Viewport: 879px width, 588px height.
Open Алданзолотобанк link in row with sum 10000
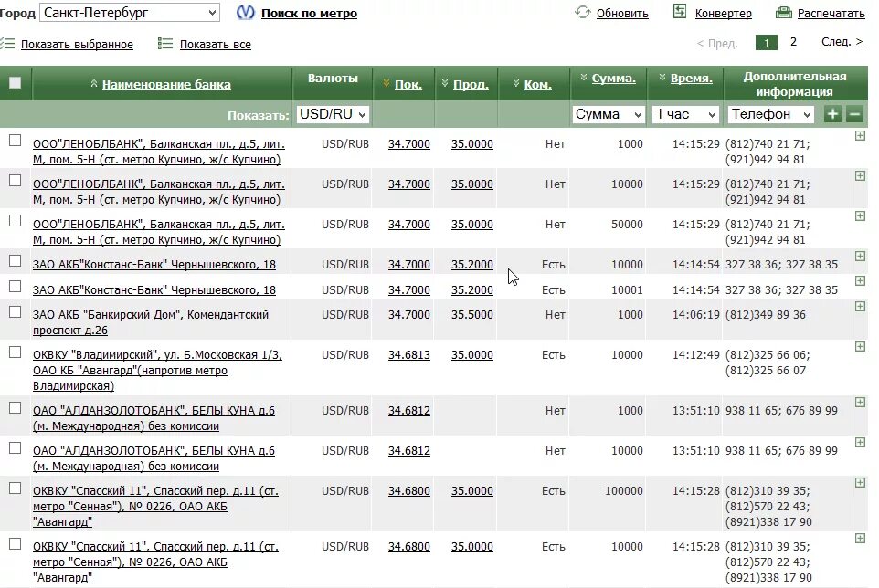(x=154, y=458)
